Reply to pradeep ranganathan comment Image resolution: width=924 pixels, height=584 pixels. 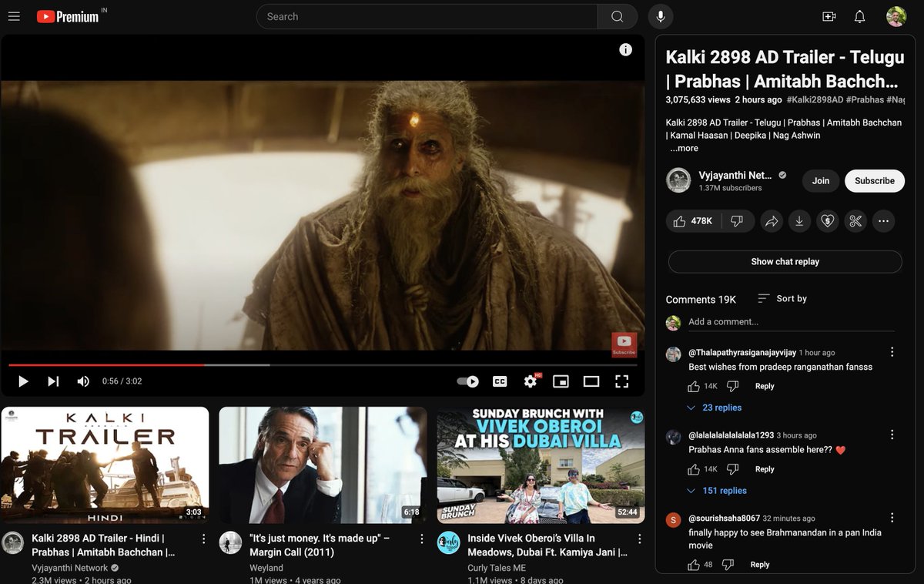[x=765, y=386]
